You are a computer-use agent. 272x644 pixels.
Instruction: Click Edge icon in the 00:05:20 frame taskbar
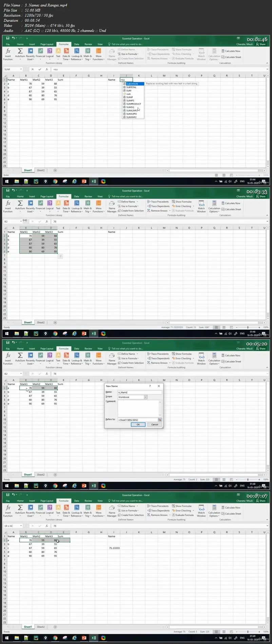[75, 486]
